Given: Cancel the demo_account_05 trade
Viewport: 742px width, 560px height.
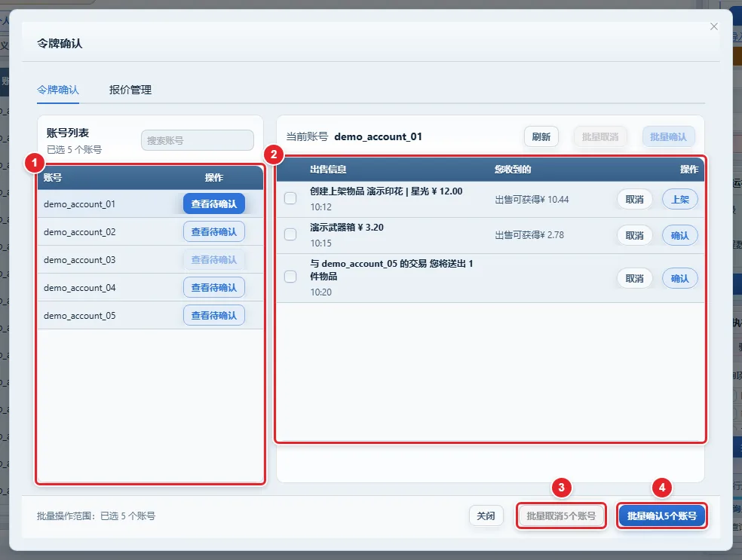Looking at the screenshot, I should point(635,279).
